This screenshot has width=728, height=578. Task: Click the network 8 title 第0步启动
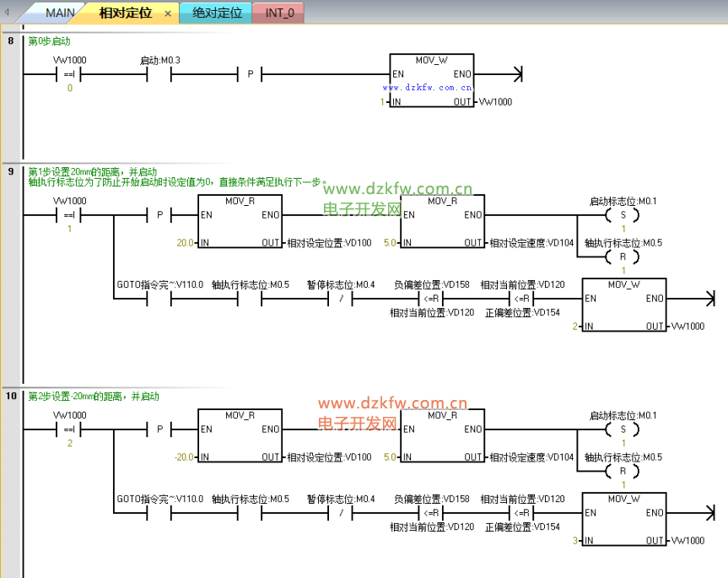click(50, 41)
